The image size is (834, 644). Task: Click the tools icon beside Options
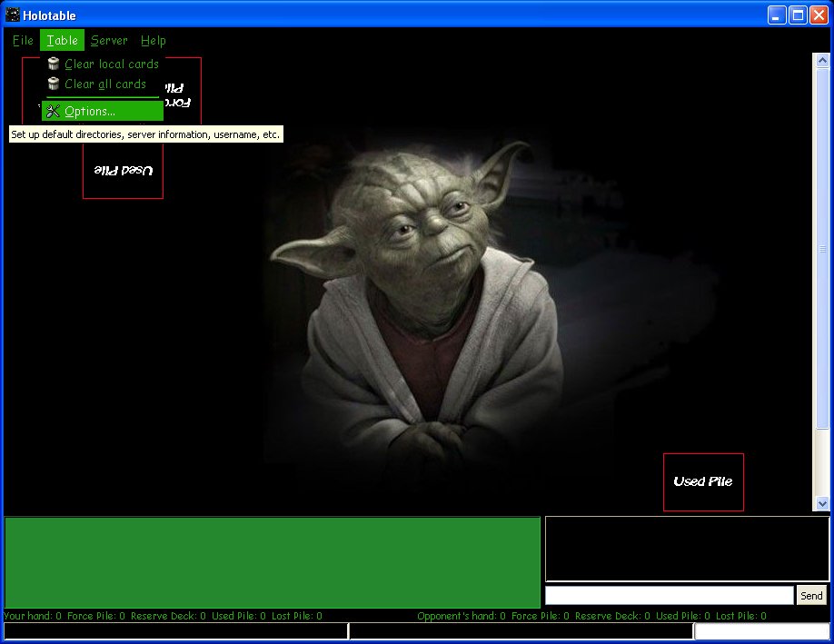pos(53,111)
